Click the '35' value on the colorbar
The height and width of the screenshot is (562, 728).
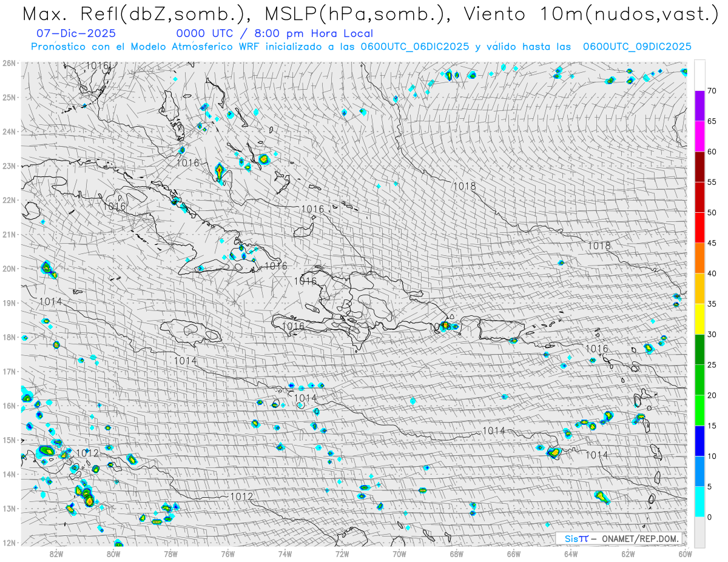click(x=712, y=304)
